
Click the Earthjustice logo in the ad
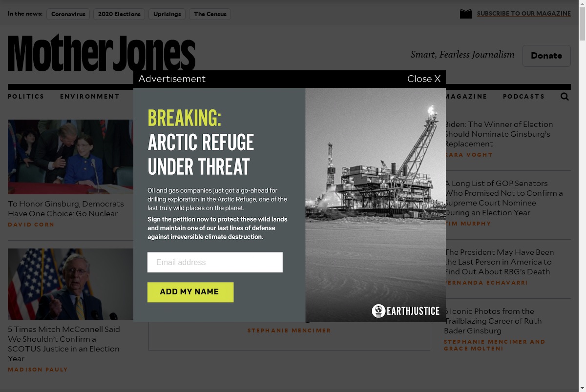point(406,311)
